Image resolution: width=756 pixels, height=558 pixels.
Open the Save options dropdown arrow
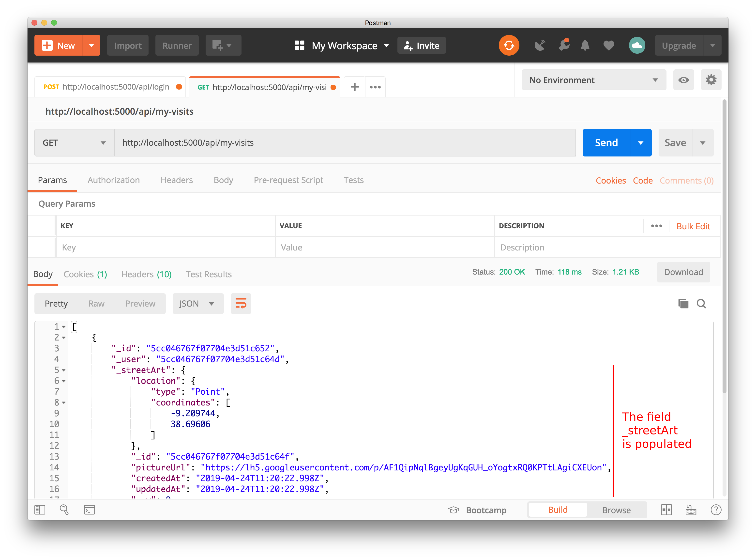tap(703, 143)
